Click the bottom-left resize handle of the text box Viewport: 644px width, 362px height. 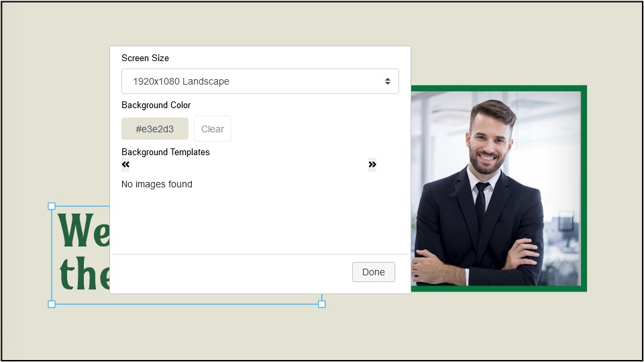[52, 304]
